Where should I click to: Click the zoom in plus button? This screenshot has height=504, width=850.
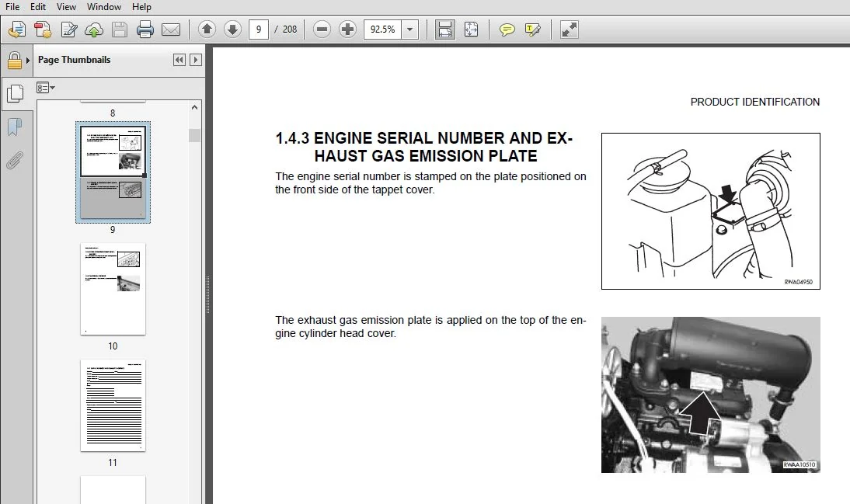[347, 30]
